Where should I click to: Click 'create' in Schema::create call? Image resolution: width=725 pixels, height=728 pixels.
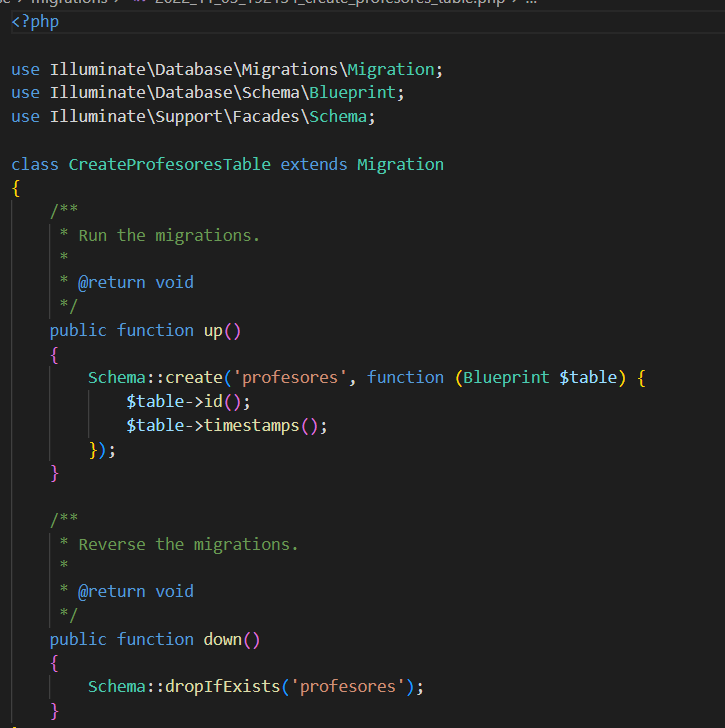click(x=194, y=377)
